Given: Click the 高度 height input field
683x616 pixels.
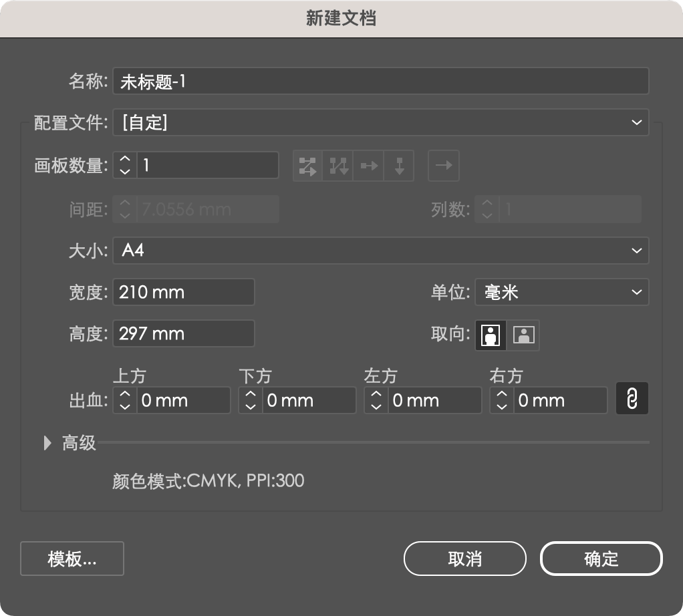Looking at the screenshot, I should [184, 333].
